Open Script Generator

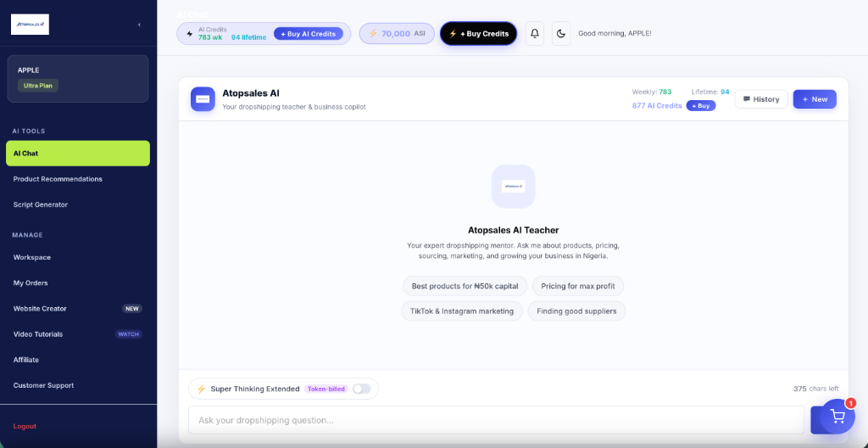[x=78, y=204]
